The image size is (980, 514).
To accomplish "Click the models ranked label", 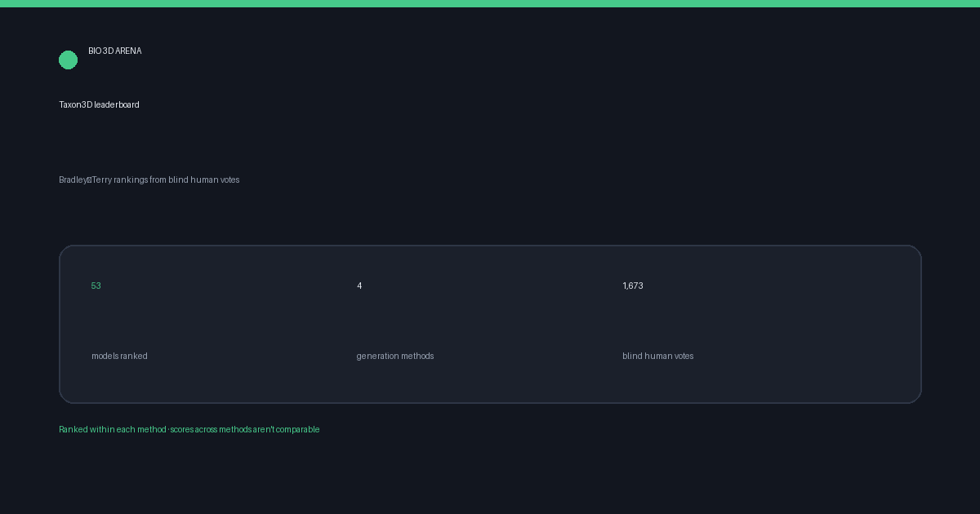I will pos(119,357).
